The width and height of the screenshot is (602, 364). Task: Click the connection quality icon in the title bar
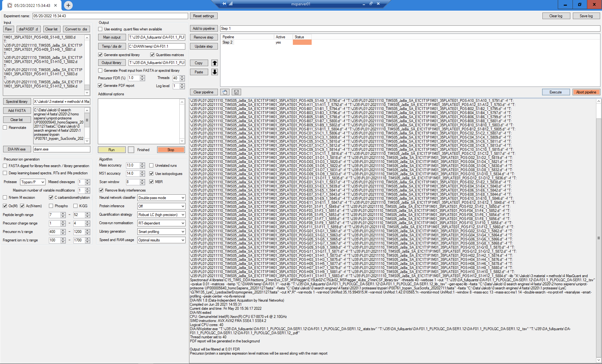click(x=230, y=4)
